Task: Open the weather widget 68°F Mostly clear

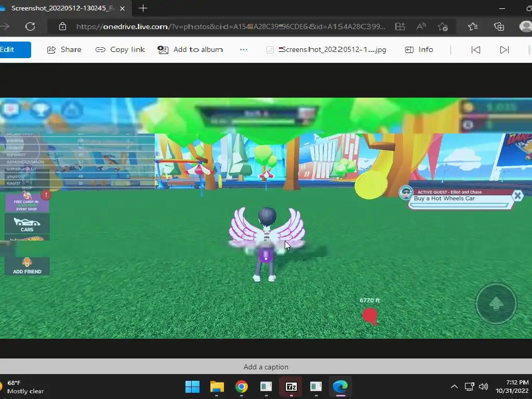Action: 22,387
